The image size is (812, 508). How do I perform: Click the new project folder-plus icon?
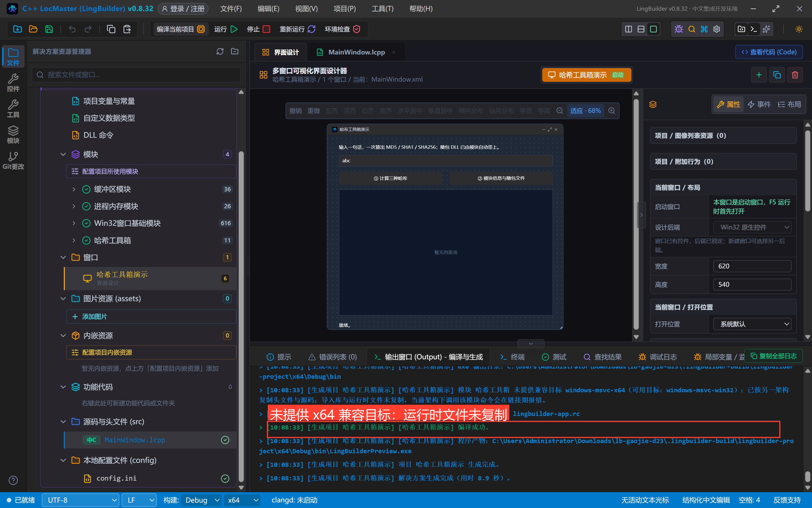(17, 29)
